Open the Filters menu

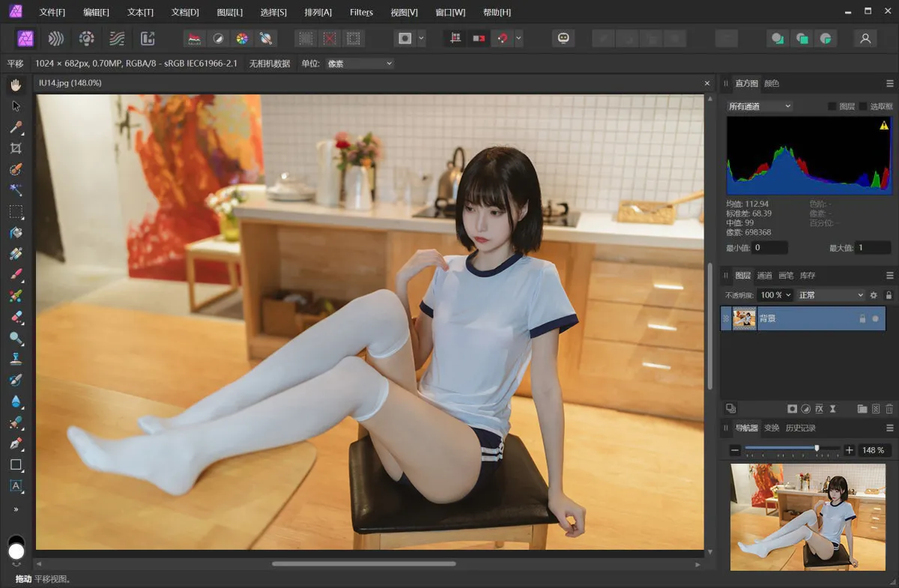coord(361,12)
